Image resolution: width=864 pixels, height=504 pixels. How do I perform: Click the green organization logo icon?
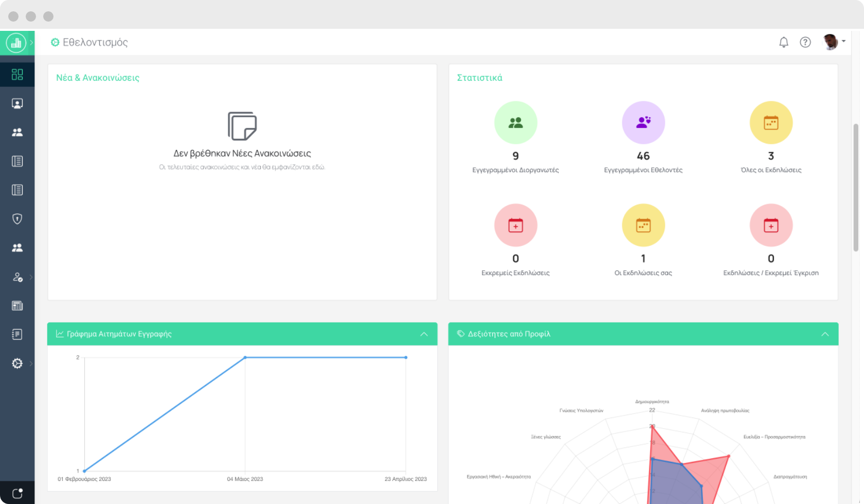[x=16, y=43]
